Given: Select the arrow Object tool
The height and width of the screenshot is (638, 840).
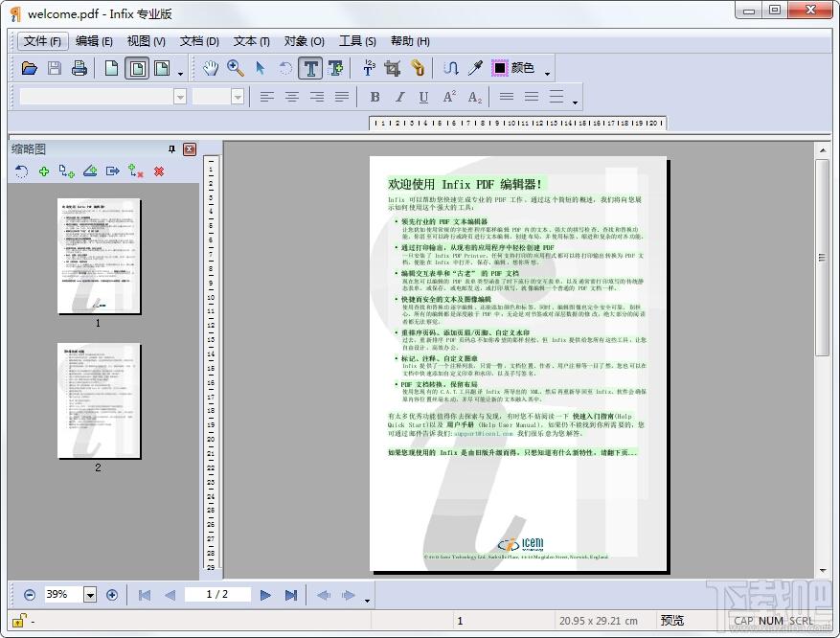Looking at the screenshot, I should [261, 68].
